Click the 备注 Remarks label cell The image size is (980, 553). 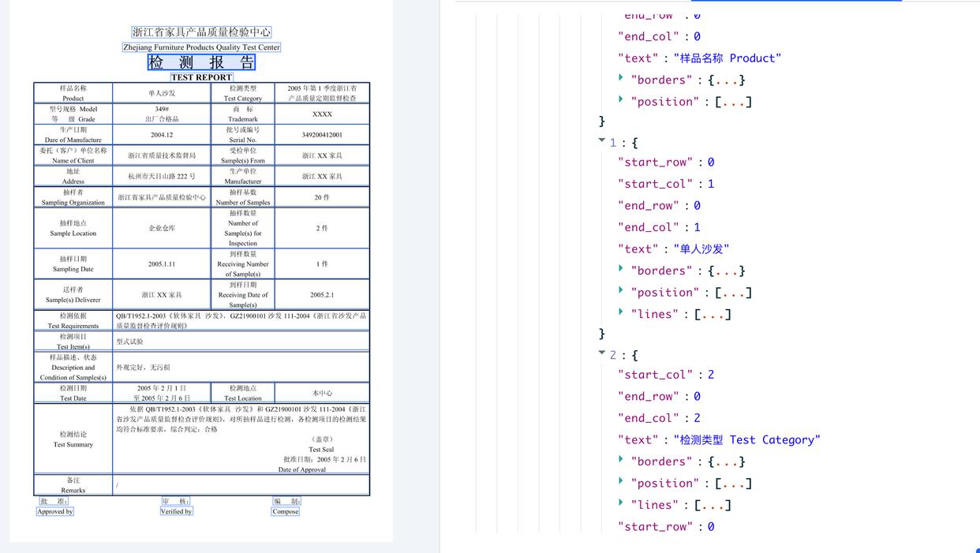click(73, 485)
